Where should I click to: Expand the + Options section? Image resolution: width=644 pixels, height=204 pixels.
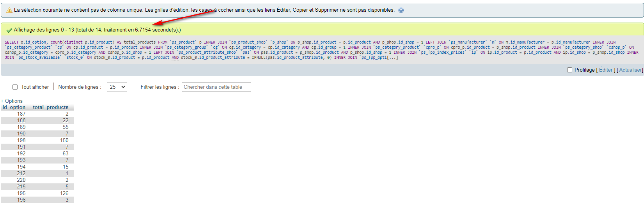click(x=12, y=101)
